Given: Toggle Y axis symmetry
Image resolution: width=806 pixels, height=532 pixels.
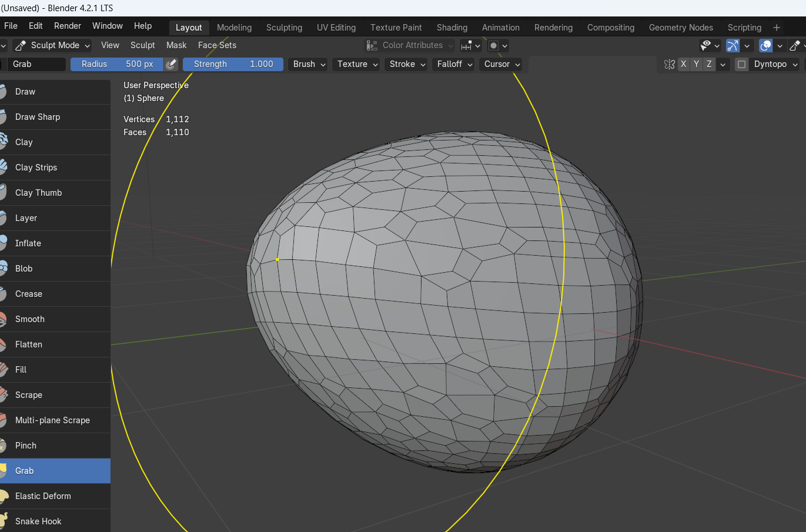Looking at the screenshot, I should pyautogui.click(x=696, y=64).
